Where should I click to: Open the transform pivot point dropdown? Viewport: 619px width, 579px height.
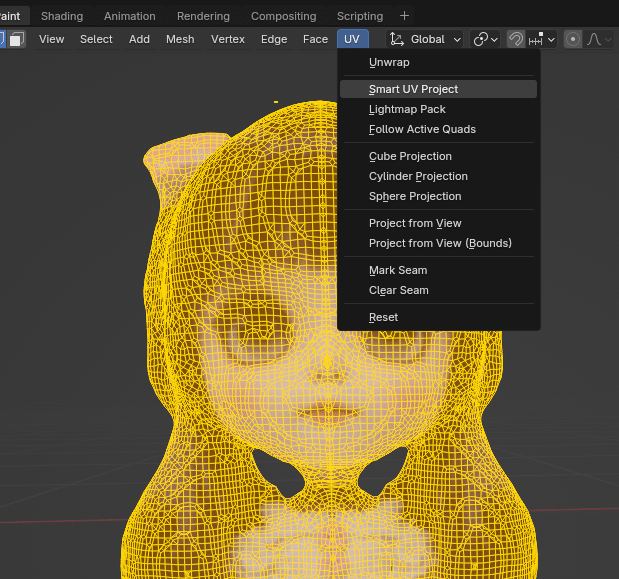[x=485, y=39]
